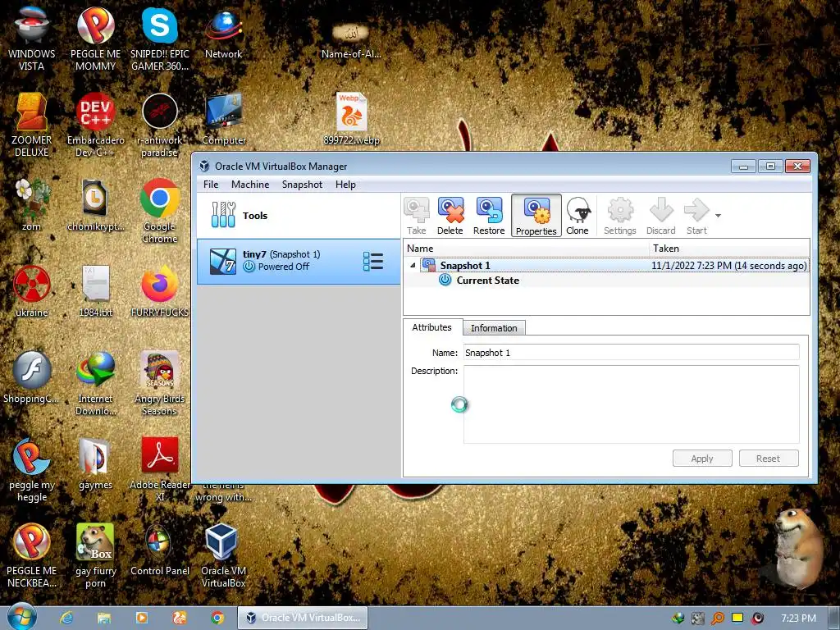Delete the selected snapshot via toolbar
The width and height of the screenshot is (840, 630).
450,216
